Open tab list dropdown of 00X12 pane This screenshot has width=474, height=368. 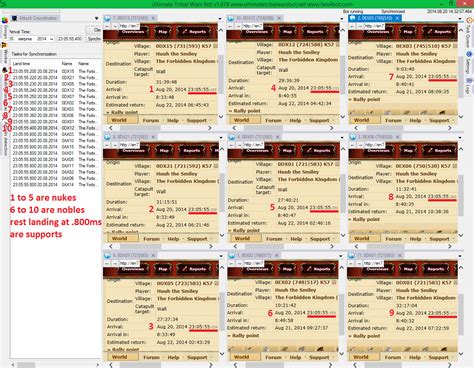[x=341, y=19]
